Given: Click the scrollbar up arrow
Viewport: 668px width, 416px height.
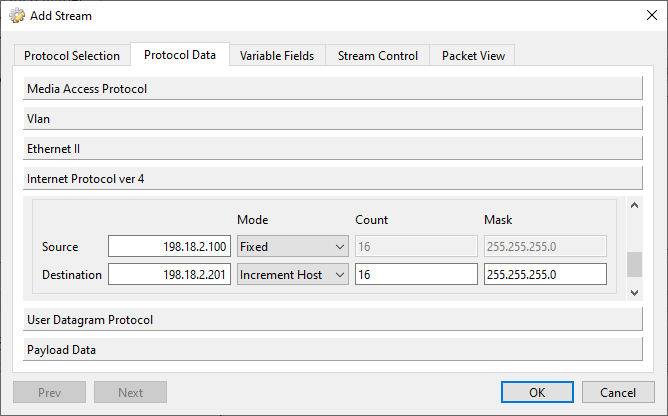Looking at the screenshot, I should (x=634, y=205).
